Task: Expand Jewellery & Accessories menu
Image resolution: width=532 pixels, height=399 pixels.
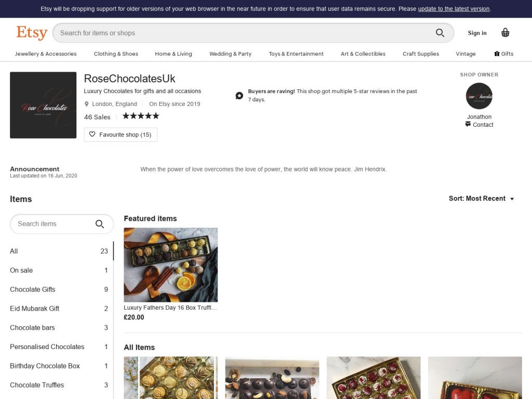Action: (46, 54)
